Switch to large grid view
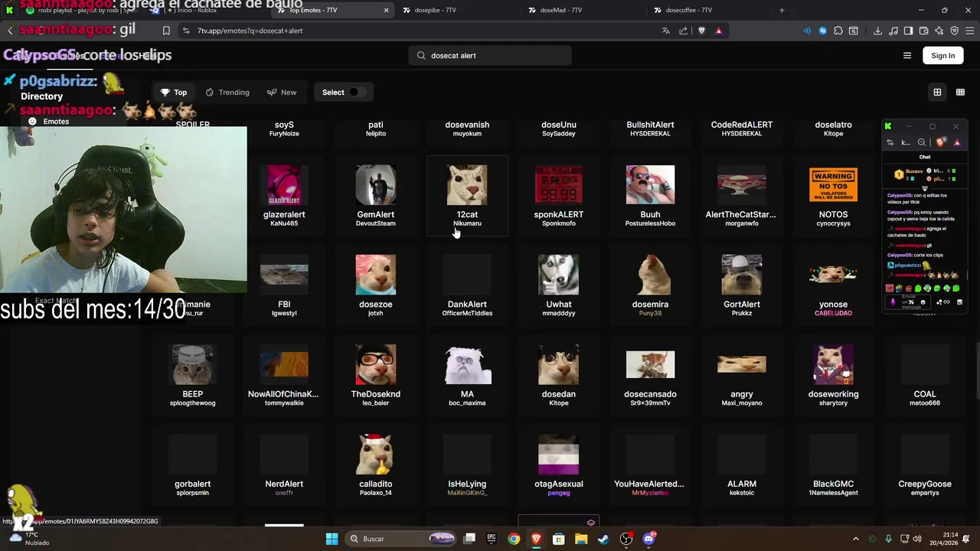Screen dimensions: 980x551 click(937, 92)
